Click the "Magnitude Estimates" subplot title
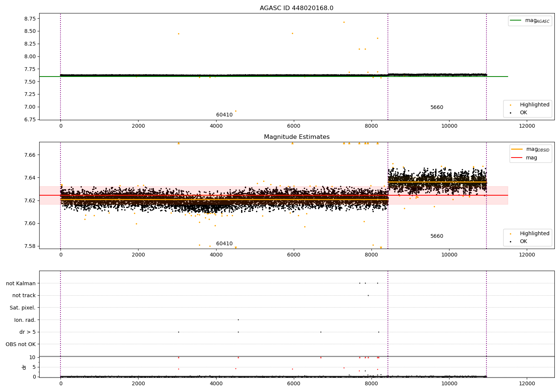This screenshot has height=392, width=560. (x=297, y=137)
